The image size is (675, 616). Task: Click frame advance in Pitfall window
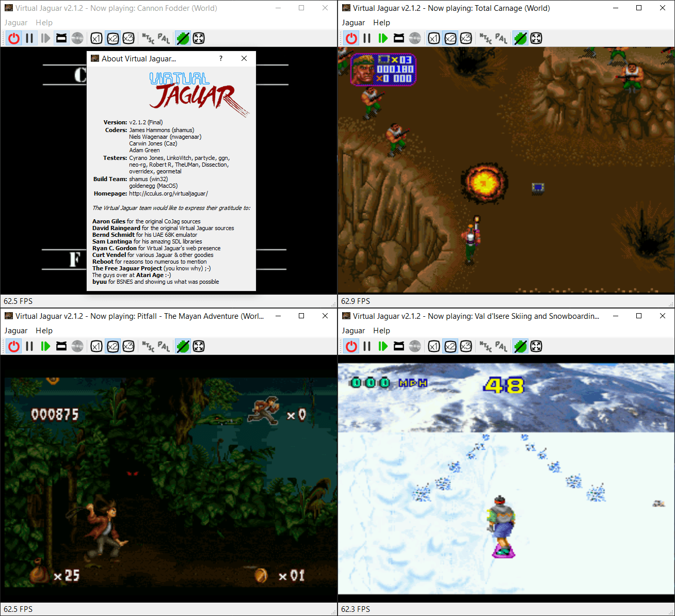[x=45, y=346]
